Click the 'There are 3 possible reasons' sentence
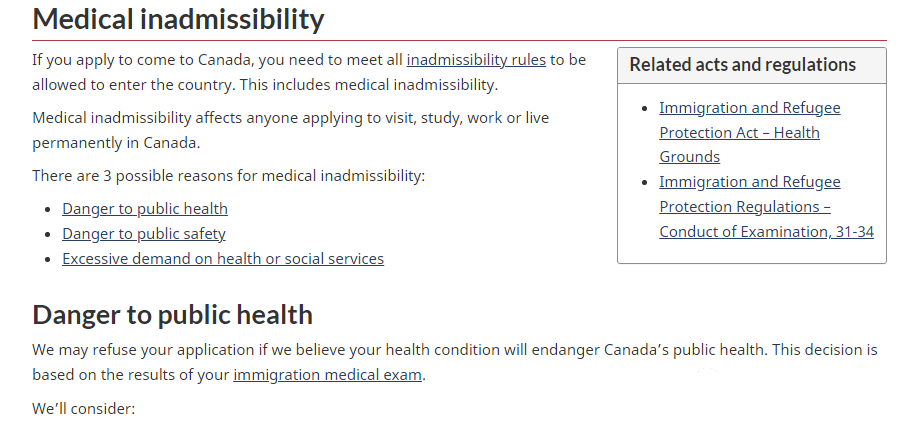The width and height of the screenshot is (916, 425). (228, 176)
